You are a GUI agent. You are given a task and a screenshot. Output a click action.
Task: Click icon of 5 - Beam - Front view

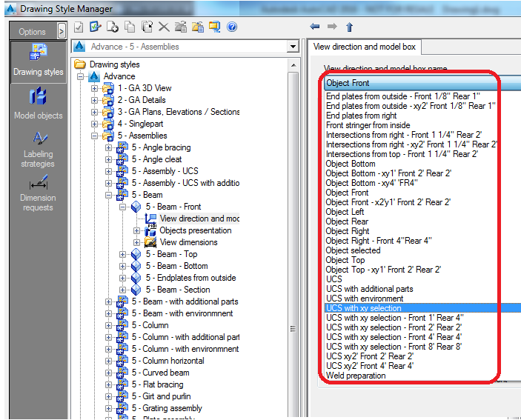(x=136, y=207)
